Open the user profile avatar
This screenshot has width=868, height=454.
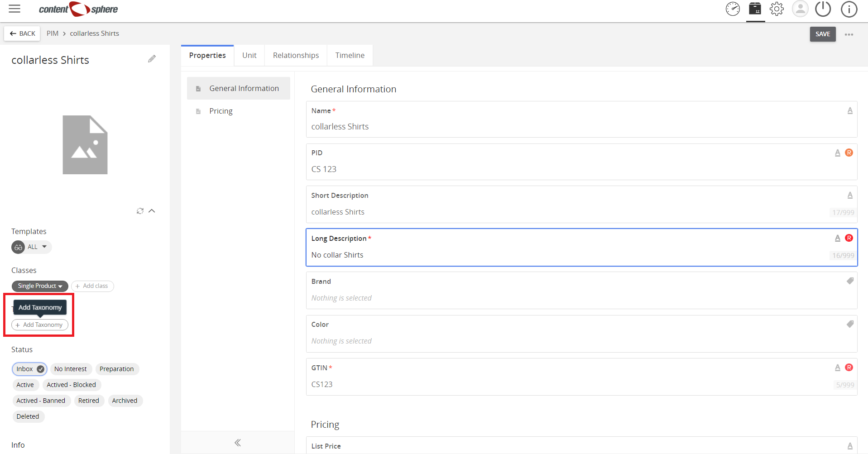click(800, 9)
